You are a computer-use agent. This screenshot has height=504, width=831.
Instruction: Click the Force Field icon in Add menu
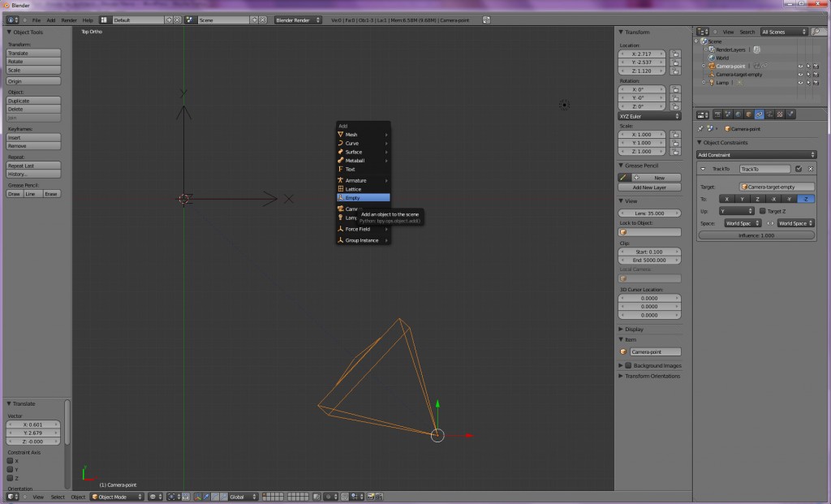click(x=341, y=229)
